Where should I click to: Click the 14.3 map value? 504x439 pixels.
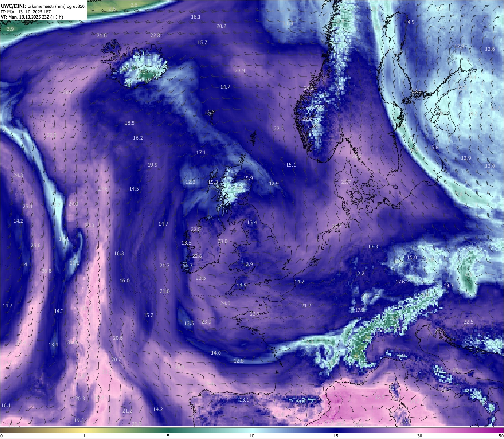coord(59,311)
